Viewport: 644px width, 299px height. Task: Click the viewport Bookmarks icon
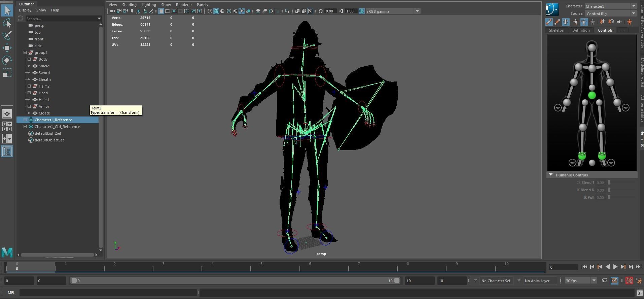point(132,11)
